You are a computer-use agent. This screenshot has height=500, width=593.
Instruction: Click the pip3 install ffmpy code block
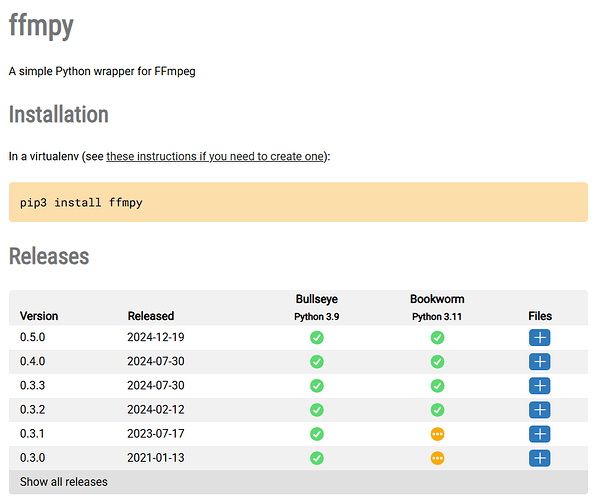pyautogui.click(x=298, y=202)
